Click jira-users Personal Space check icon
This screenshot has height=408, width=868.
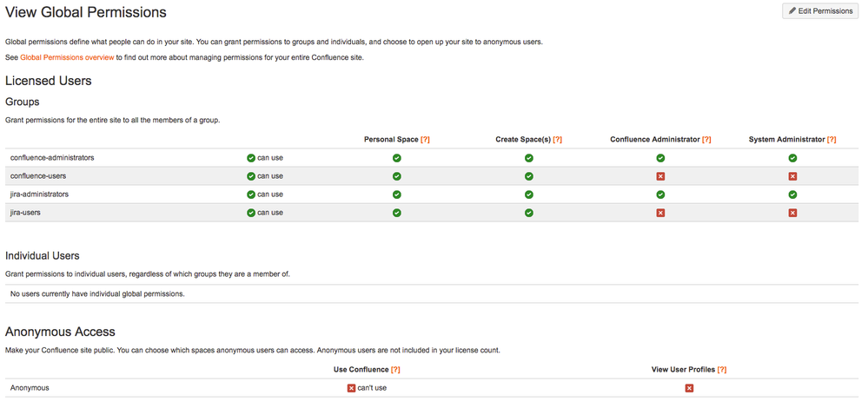coord(397,213)
